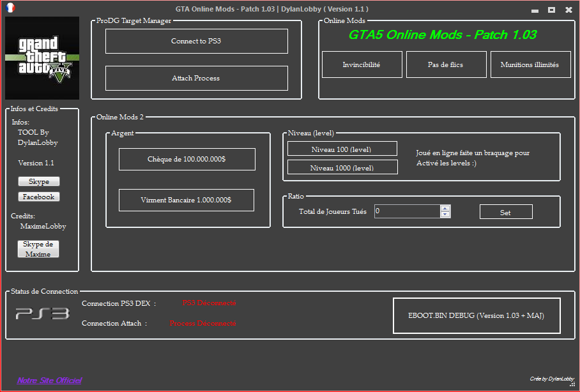Click Attach Process button
Screen dimensions: 580x392
pyautogui.click(x=196, y=78)
